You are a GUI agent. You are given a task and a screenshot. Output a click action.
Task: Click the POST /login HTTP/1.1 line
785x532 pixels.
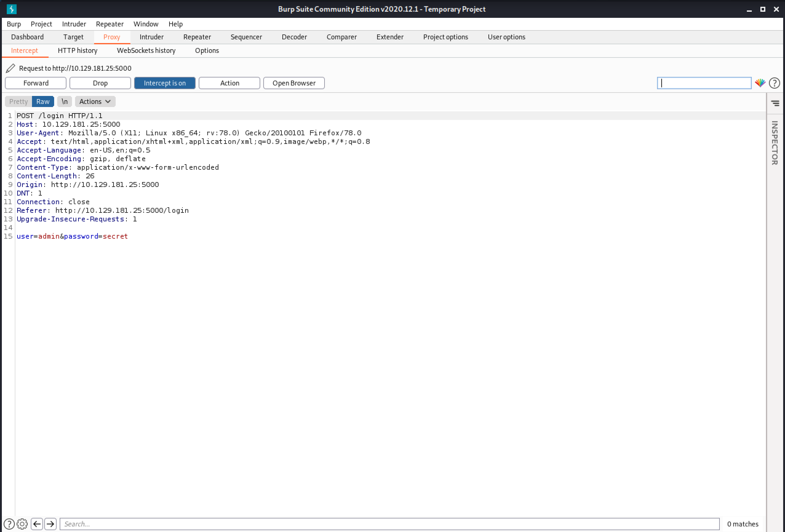59,116
